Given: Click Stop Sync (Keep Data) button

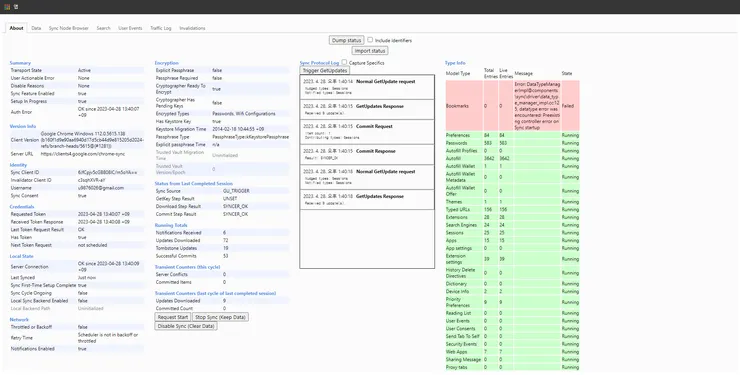Looking at the screenshot, I should coord(220,317).
